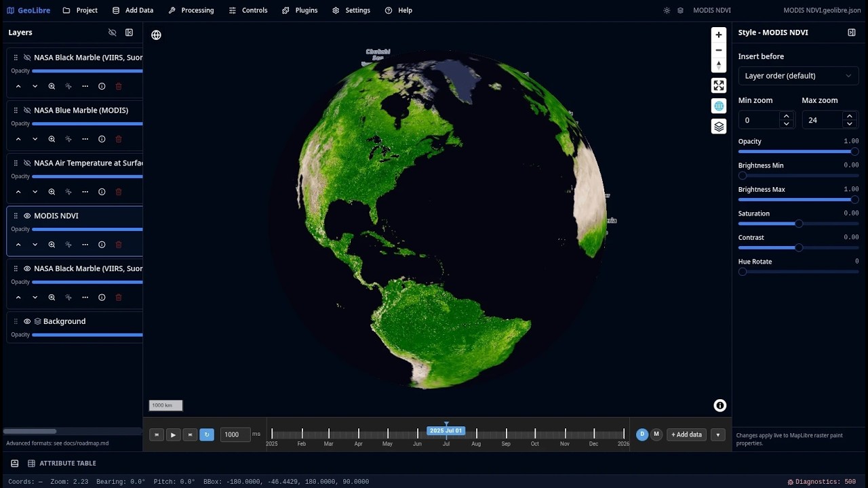The width and height of the screenshot is (868, 488).
Task: Open the Plugins menu
Action: tap(300, 10)
